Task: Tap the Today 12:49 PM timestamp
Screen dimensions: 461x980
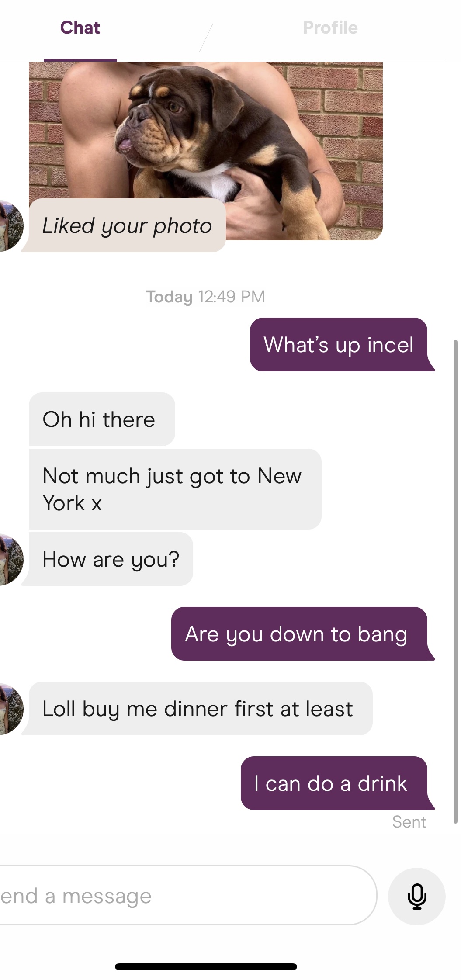Action: tap(205, 297)
